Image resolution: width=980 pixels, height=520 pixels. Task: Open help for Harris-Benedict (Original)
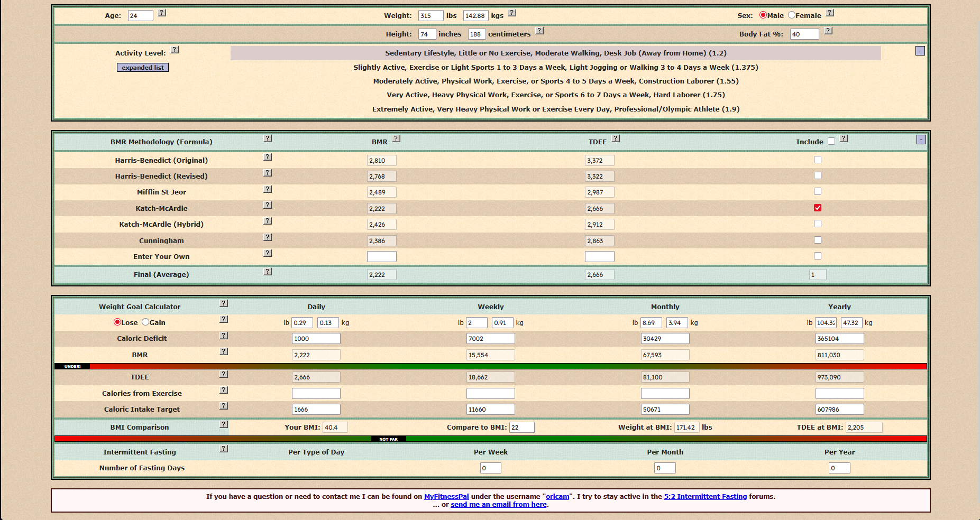(268, 157)
